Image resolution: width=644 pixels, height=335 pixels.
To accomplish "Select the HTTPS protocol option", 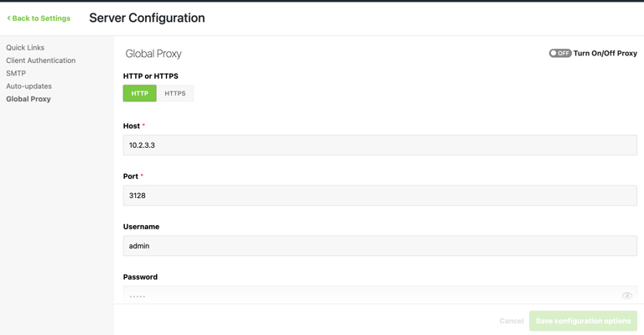I will (x=175, y=93).
